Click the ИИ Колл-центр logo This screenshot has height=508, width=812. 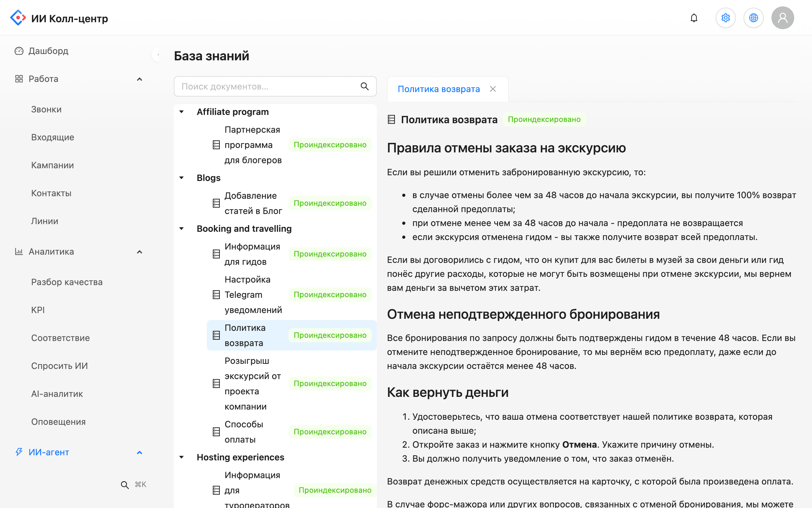(x=59, y=18)
